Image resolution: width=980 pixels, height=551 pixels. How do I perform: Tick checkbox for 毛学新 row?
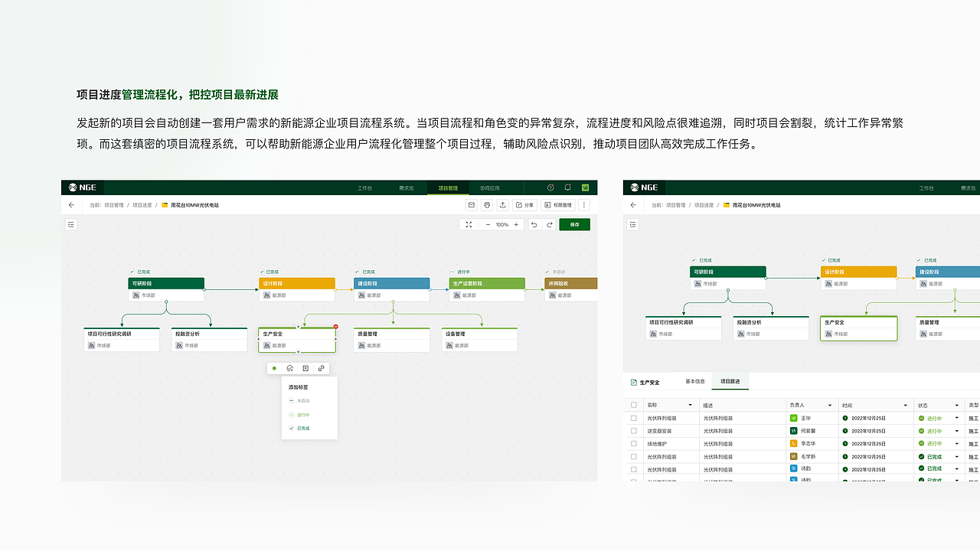coord(634,456)
